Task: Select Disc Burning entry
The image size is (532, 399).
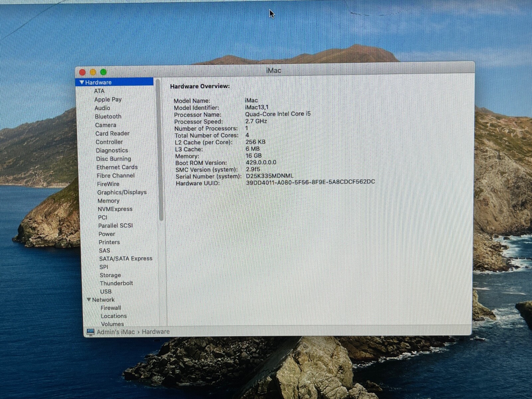Action: pos(114,159)
